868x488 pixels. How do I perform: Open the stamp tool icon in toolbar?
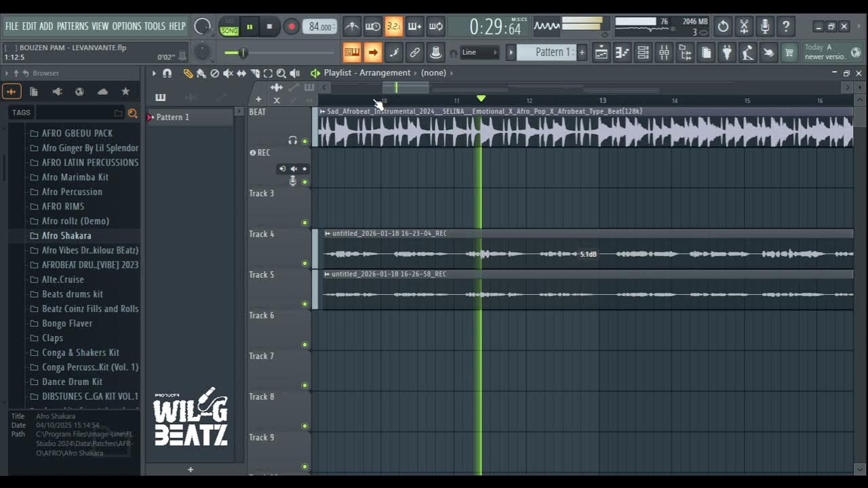pyautogui.click(x=435, y=52)
